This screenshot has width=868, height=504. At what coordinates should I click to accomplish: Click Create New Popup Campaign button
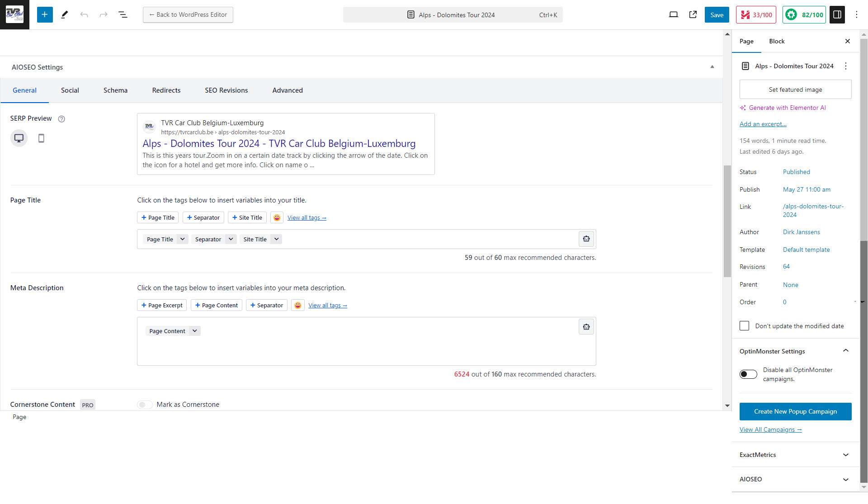point(795,411)
